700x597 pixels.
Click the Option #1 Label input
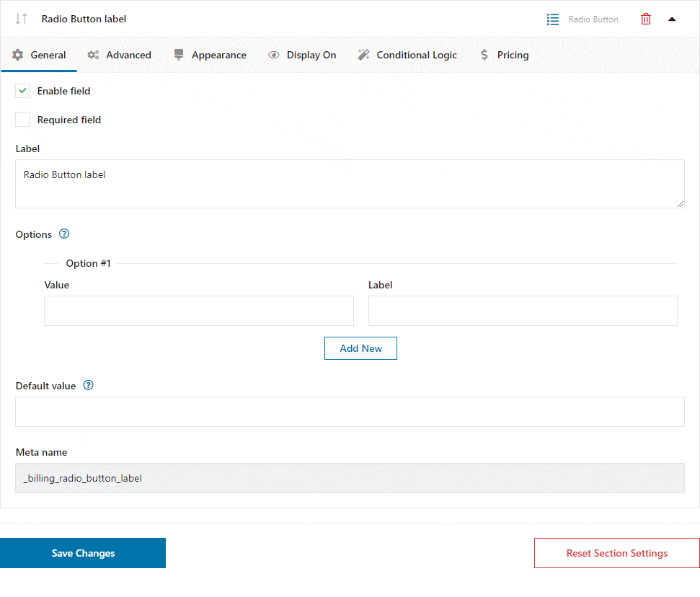(x=523, y=311)
